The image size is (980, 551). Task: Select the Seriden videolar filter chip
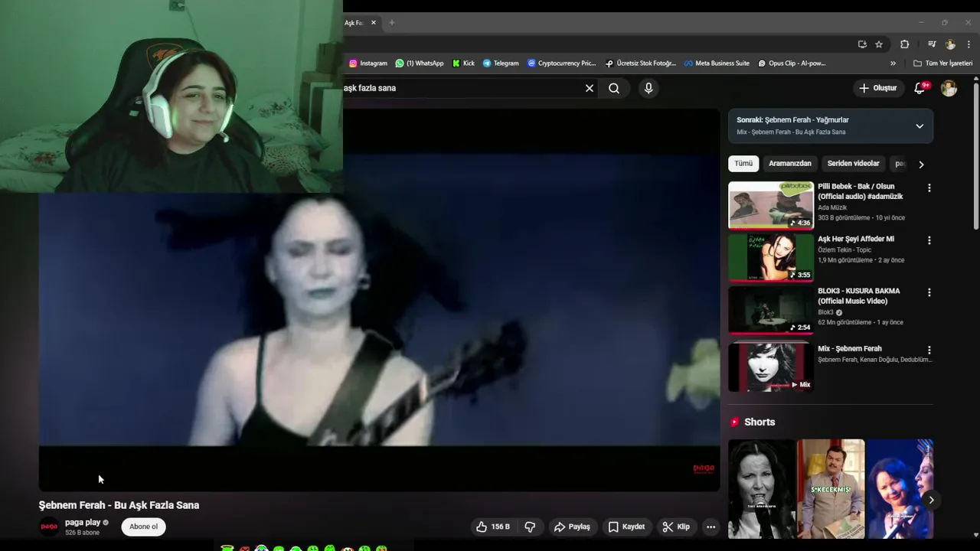pos(853,164)
